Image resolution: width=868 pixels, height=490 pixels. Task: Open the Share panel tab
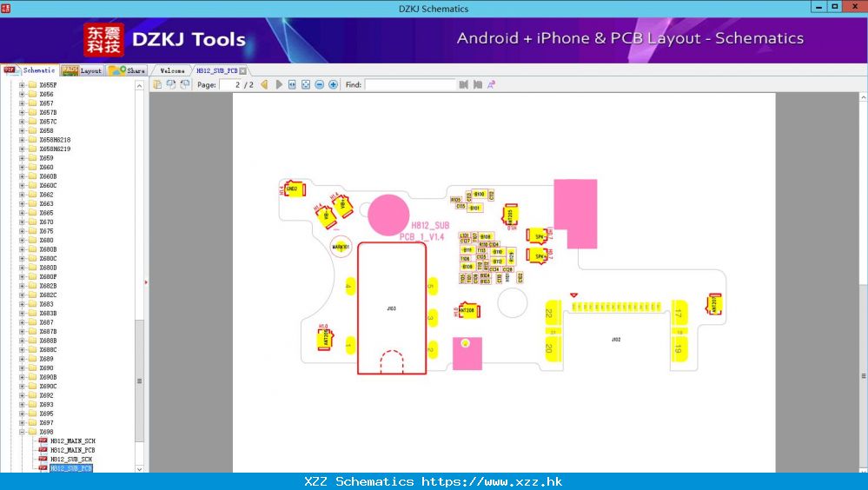tap(127, 70)
